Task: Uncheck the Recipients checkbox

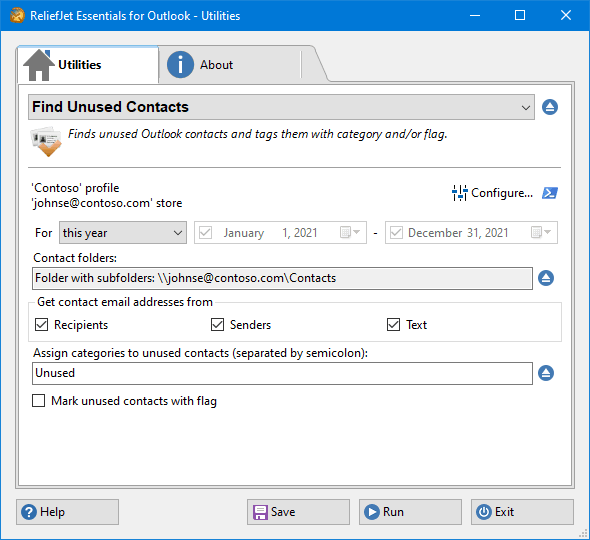Action: [41, 325]
